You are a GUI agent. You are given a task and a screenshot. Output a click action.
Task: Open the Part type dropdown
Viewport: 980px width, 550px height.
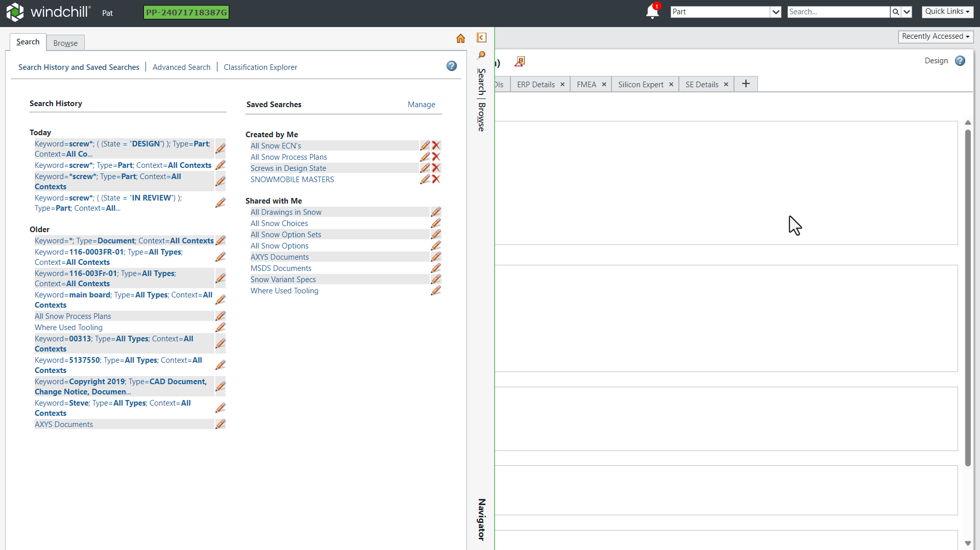775,12
